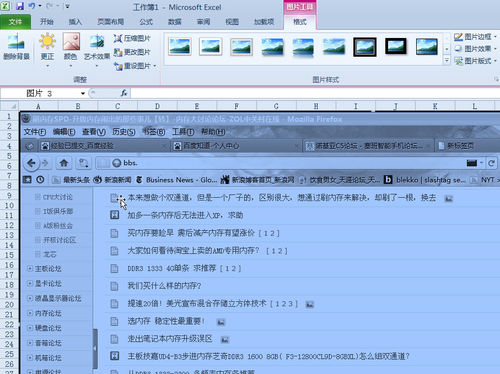Undo the last action with the quick access arrow icon
The height and width of the screenshot is (374, 500).
(32, 6)
